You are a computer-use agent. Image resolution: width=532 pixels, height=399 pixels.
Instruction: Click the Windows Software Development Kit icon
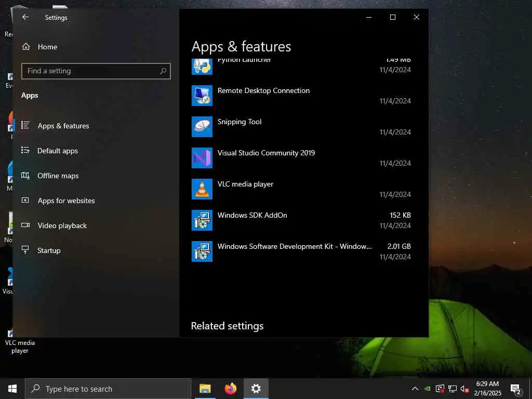coord(202,251)
